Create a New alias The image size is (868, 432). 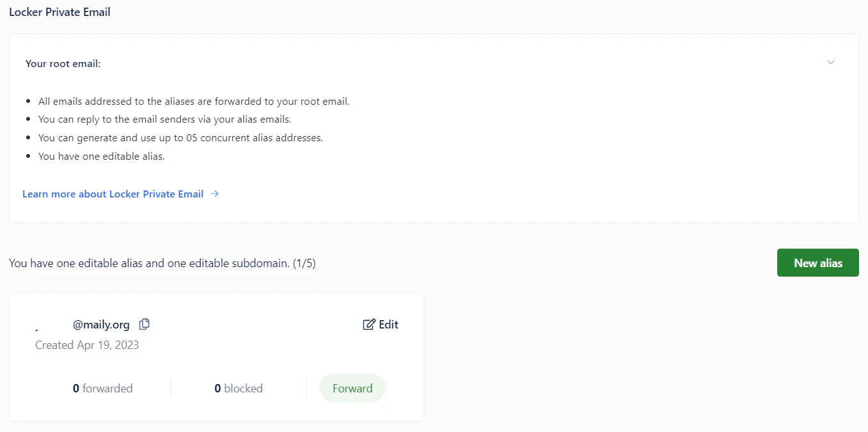(x=818, y=263)
